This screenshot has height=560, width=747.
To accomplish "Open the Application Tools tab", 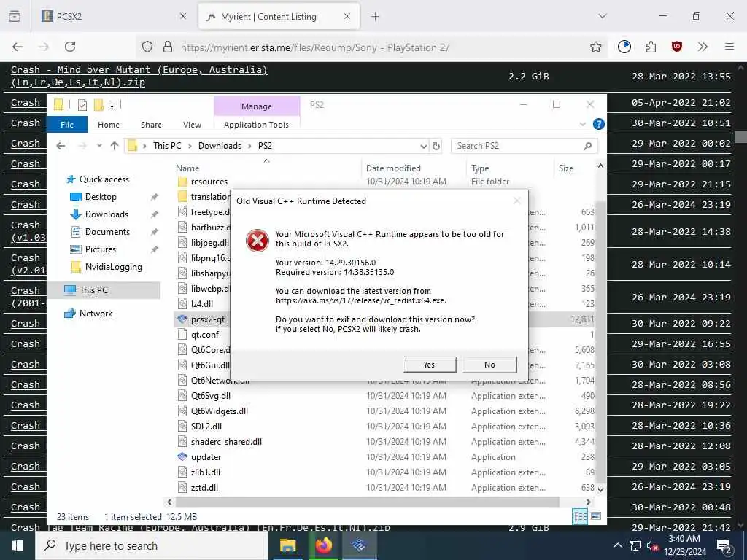I will pyautogui.click(x=256, y=124).
